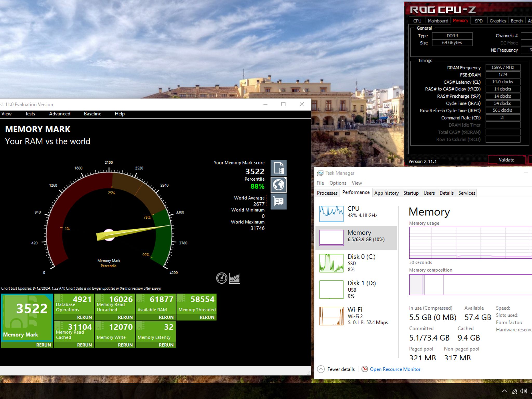Select the Disk 1 (D:) USB entry
Image resolution: width=532 pixels, height=399 pixels.
[356, 289]
